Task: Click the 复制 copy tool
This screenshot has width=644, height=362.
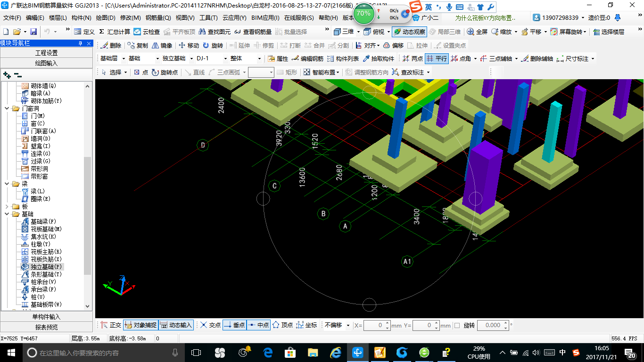Action: pos(137,45)
